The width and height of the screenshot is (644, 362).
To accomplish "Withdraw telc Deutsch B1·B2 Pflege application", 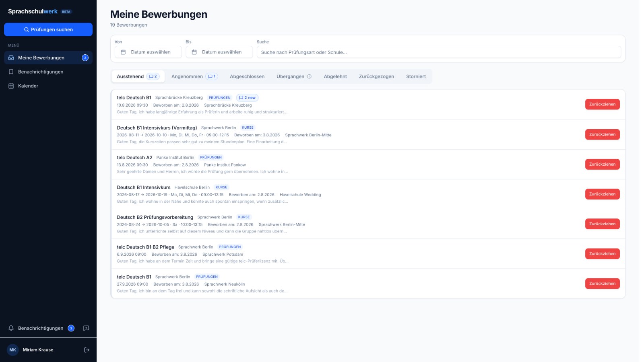I will (602, 254).
